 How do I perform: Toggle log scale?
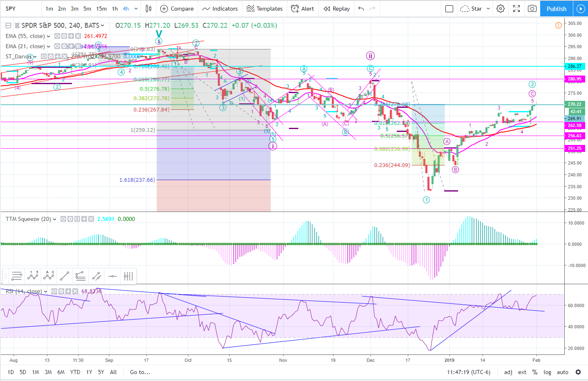click(x=547, y=372)
